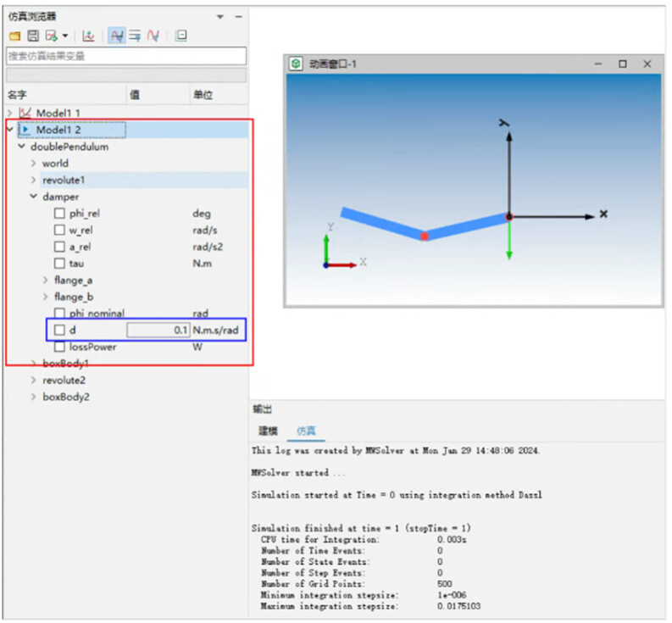Click the horizontal lines list icon in the toolbar
Viewport: 672px width, 623px height.
(135, 36)
